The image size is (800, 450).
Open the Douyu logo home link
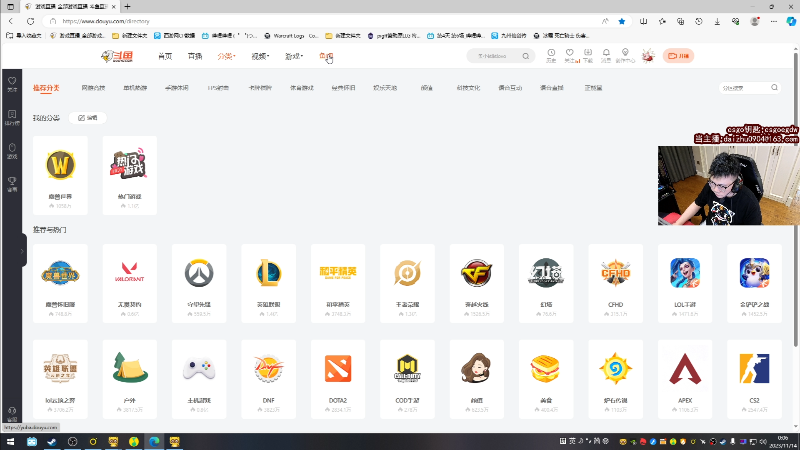(117, 56)
